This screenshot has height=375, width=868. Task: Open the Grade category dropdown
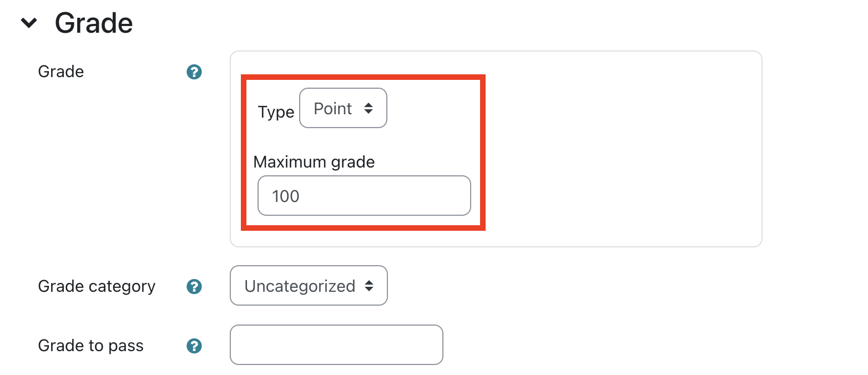(x=309, y=286)
